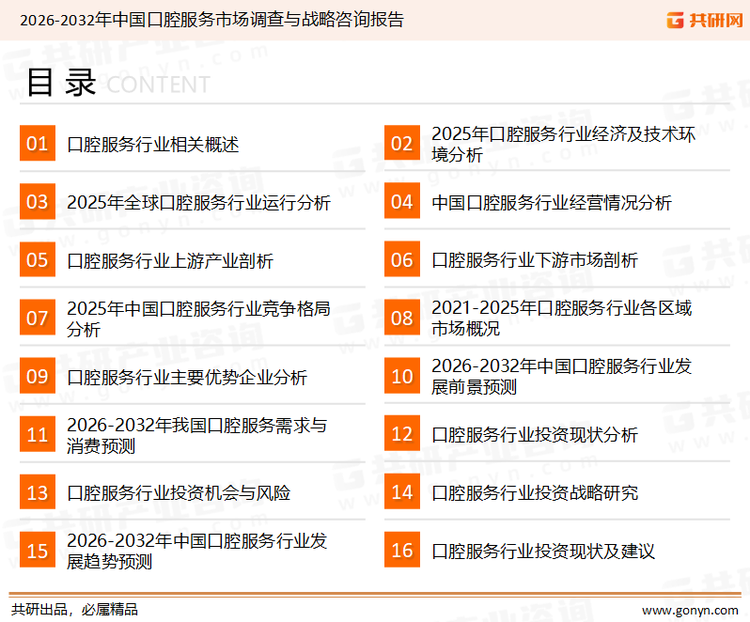Image resolution: width=750 pixels, height=622 pixels.
Task: Select 口腔服务行业投资现状及建议 entry
Action: [542, 551]
